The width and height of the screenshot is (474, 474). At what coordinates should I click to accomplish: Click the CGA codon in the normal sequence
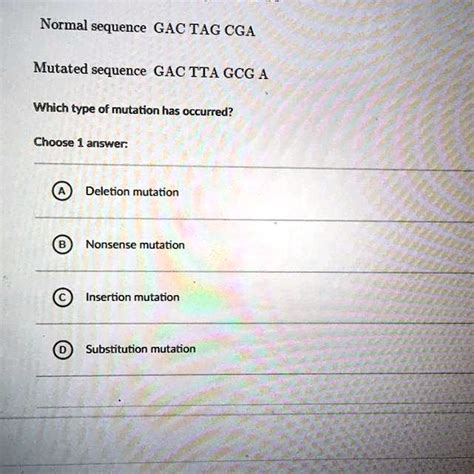pyautogui.click(x=240, y=31)
